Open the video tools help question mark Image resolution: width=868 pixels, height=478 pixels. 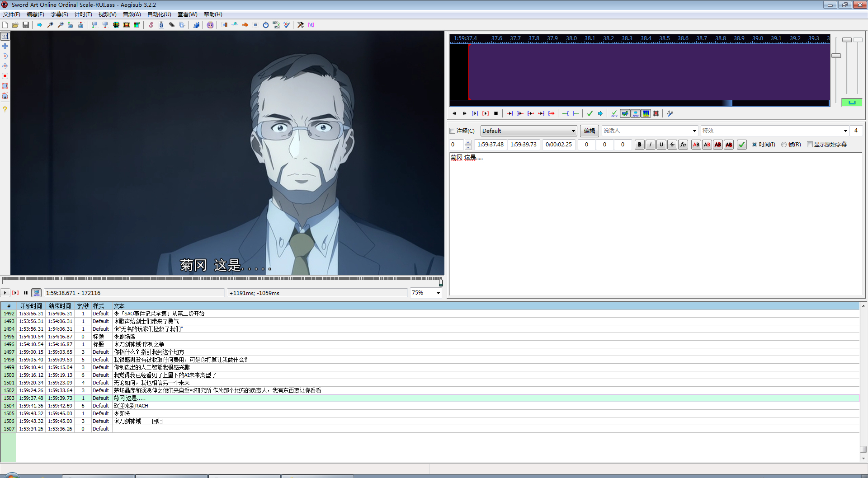click(x=5, y=109)
